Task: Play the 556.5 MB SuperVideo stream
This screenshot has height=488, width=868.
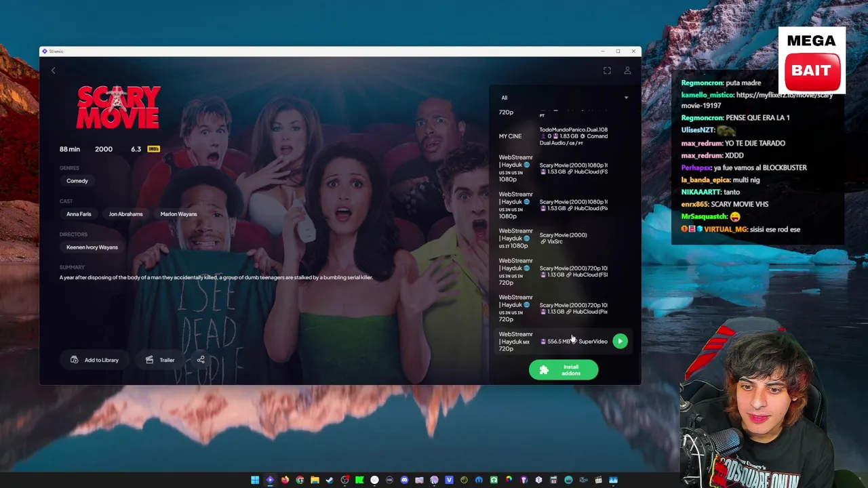Action: [620, 341]
